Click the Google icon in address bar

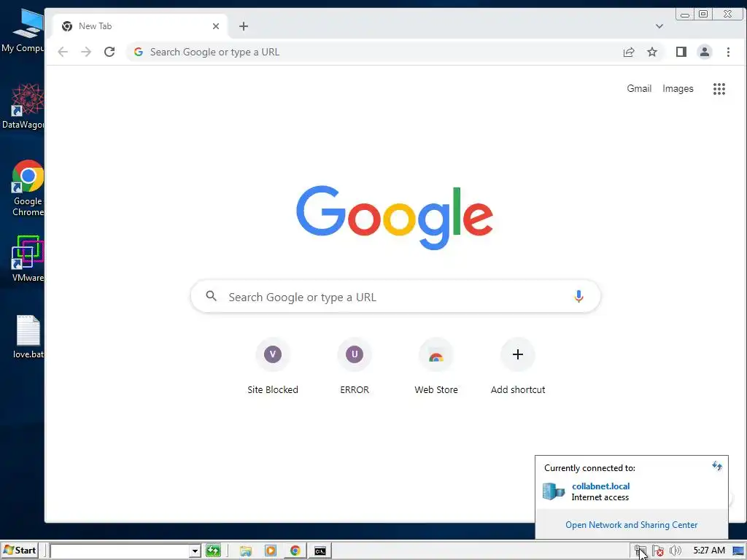(x=138, y=52)
